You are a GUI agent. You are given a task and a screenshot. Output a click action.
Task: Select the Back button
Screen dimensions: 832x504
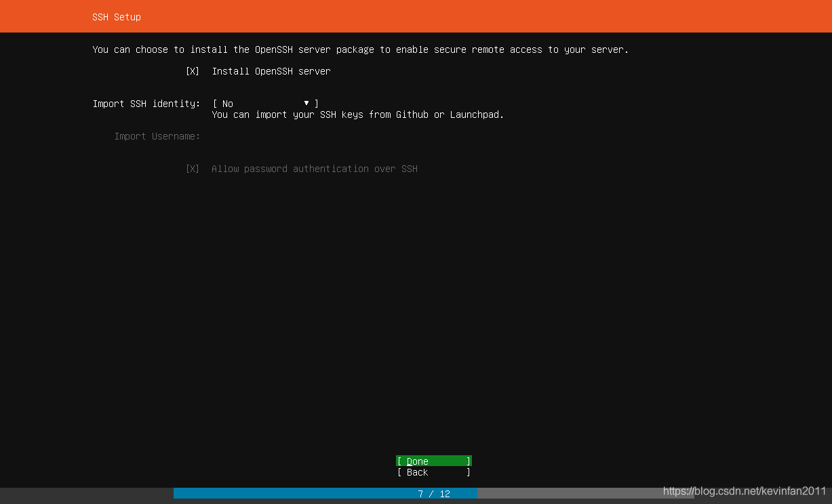434,472
